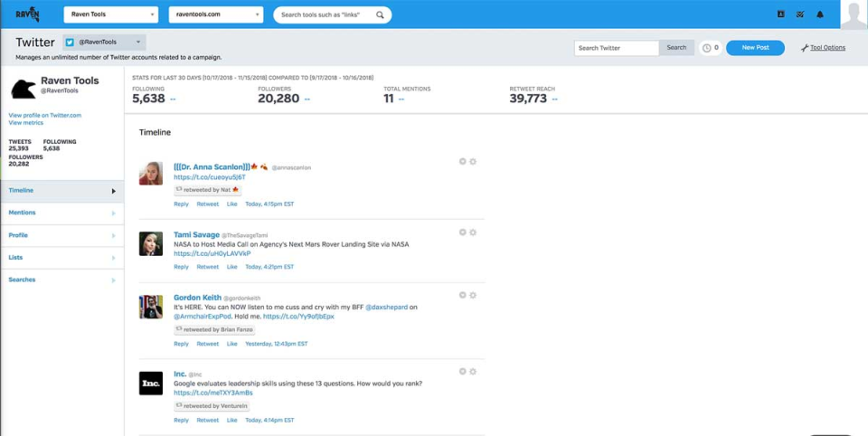Select the Timeline sidebar tab
Screen dimensions: 868x436
click(62, 191)
